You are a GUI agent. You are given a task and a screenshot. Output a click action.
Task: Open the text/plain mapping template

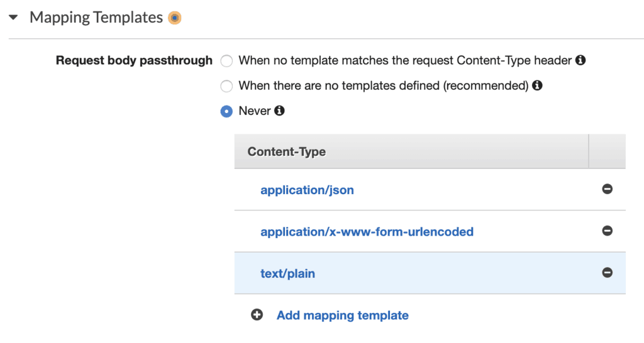287,273
